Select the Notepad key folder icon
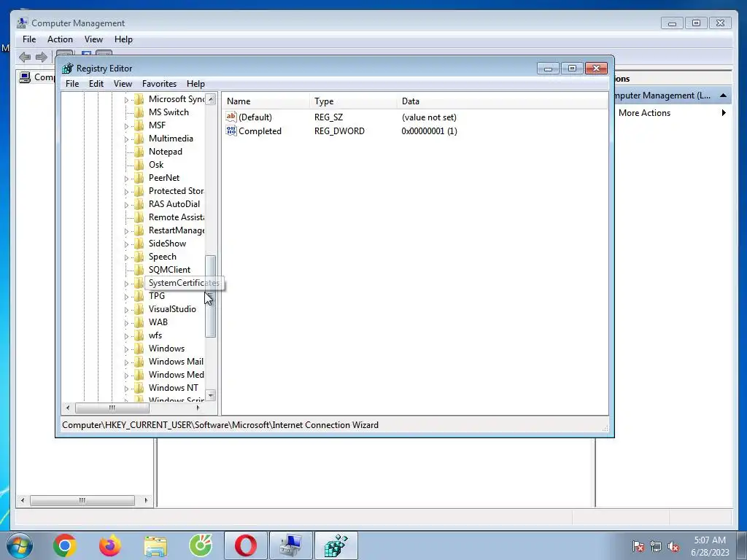 click(139, 152)
